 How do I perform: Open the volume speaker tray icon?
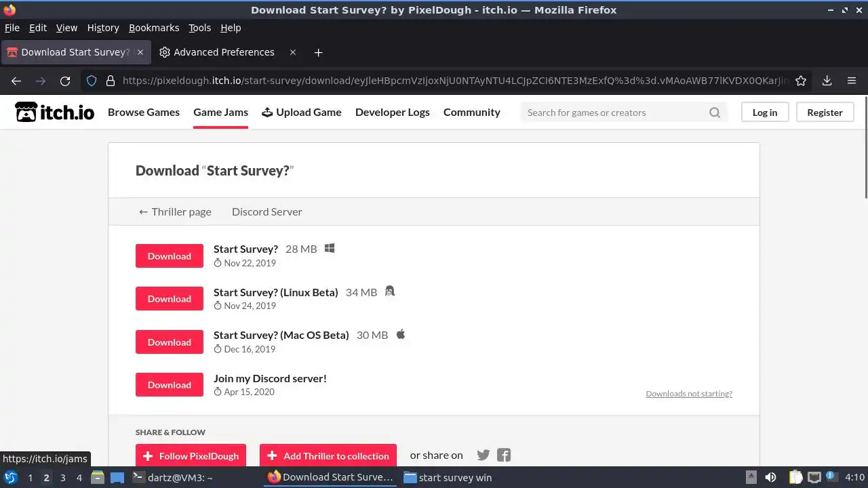770,478
